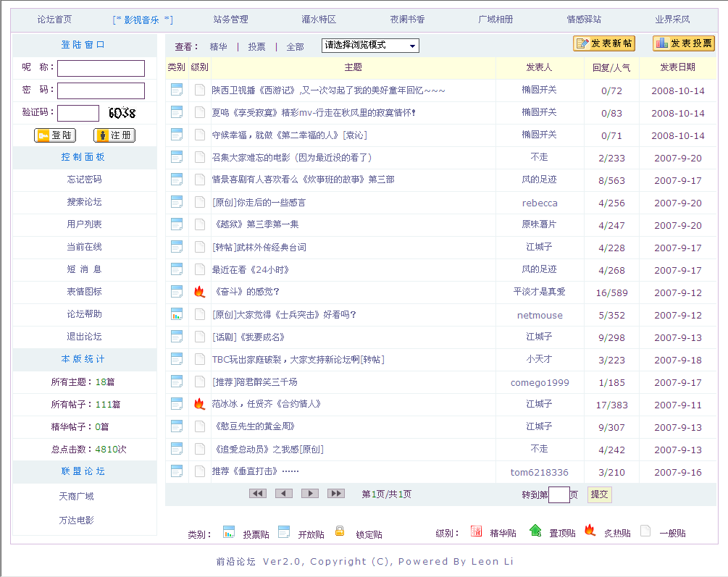Click open-post icon for 推荐《垂直打击》 row

(177, 471)
